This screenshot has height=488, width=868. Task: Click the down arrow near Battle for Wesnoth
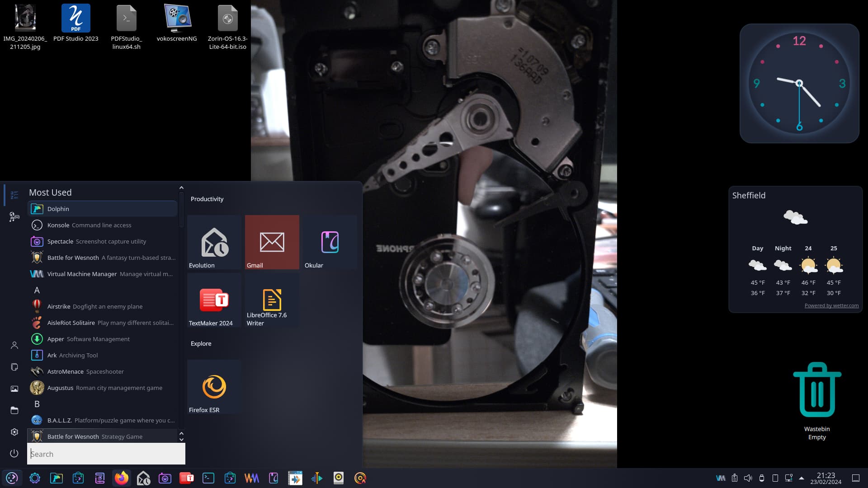(181, 440)
